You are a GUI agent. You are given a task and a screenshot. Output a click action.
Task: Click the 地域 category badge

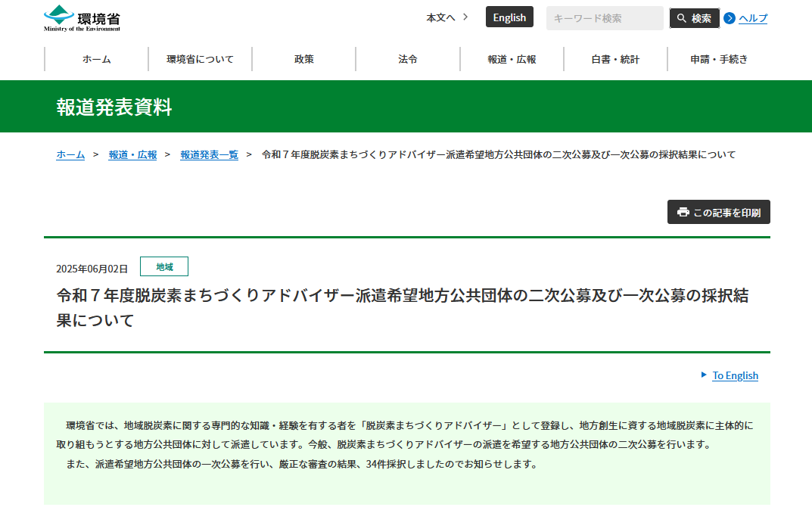(x=163, y=266)
